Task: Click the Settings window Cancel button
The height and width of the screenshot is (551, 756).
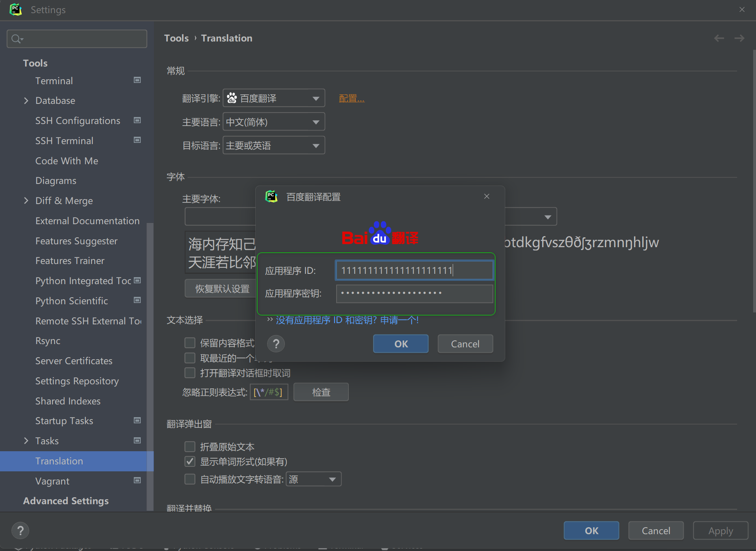Action: click(656, 531)
